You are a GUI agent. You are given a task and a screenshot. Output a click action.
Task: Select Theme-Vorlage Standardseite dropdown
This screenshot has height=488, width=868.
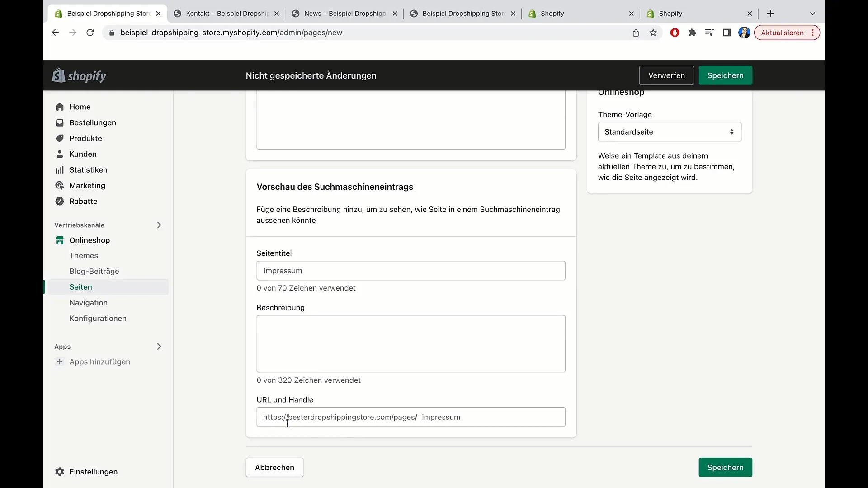coord(669,131)
